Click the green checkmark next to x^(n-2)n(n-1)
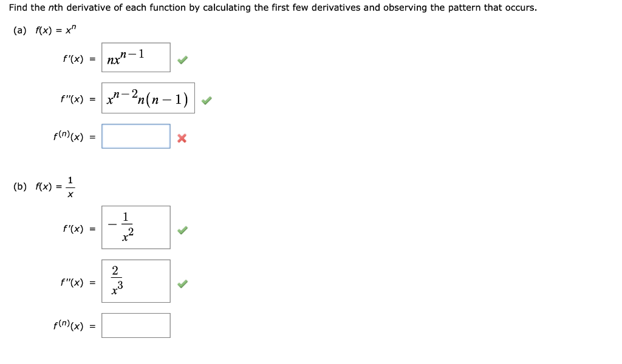The image size is (622, 364). pos(207,99)
